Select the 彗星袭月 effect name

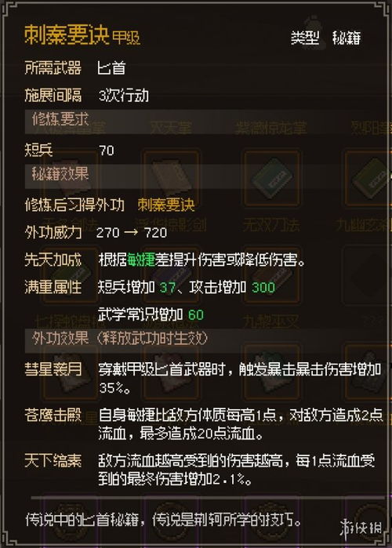[x=53, y=369]
